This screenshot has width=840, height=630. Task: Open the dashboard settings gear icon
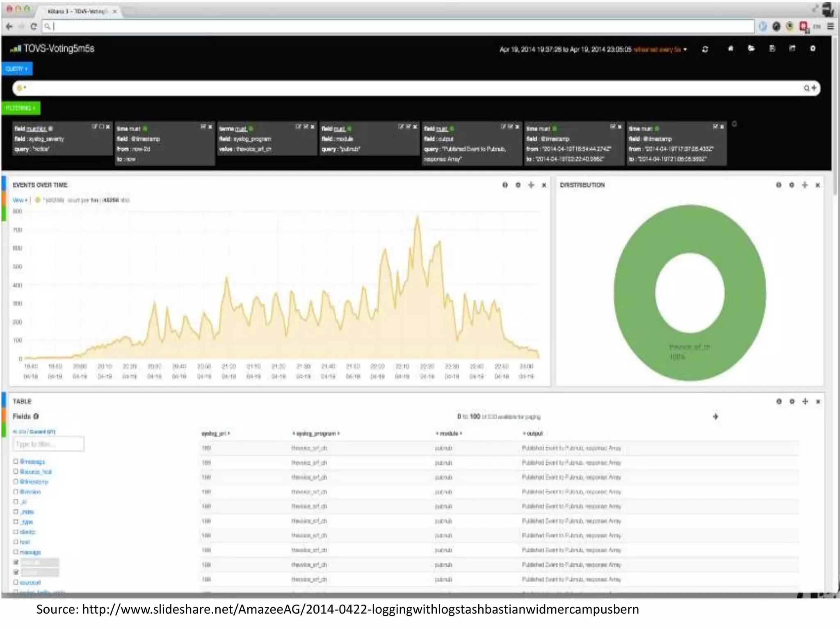point(813,49)
